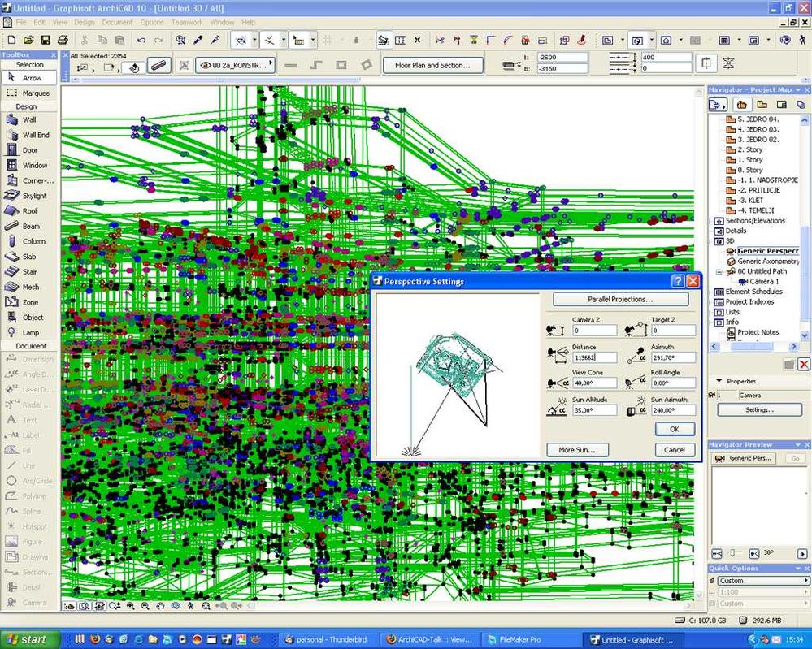812x649 pixels.
Task: Open the 00 2a_KONSTR layer dropdown
Action: click(235, 65)
